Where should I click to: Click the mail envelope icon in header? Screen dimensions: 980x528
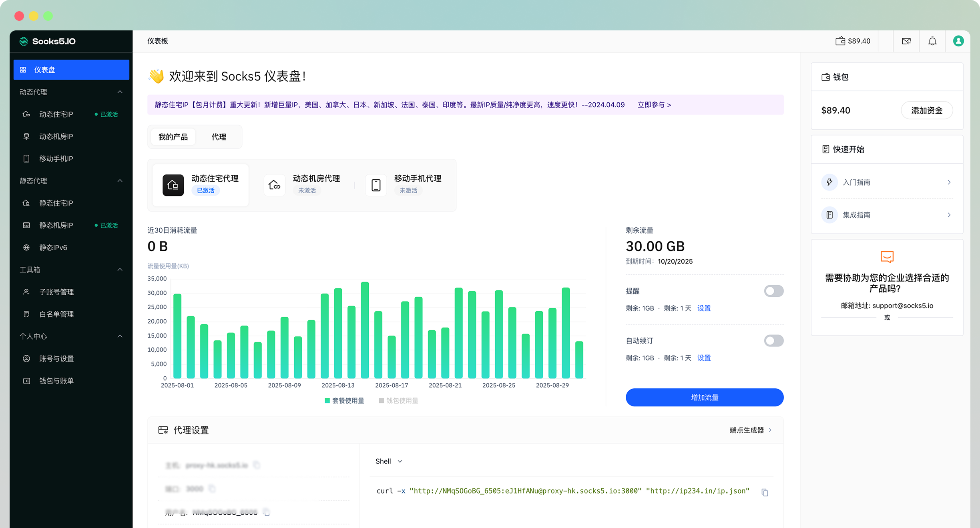(x=906, y=41)
